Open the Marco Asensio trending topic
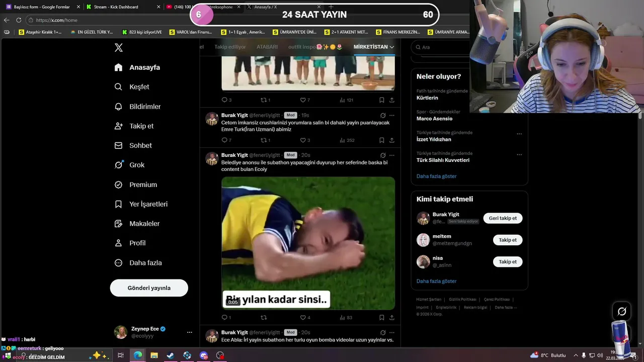Image resolution: width=644 pixels, height=362 pixels. click(434, 119)
